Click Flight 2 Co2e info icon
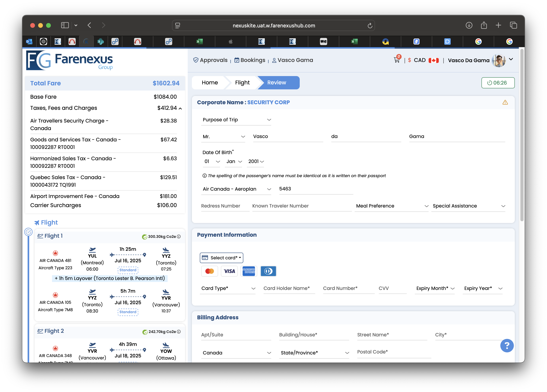 pos(179,332)
